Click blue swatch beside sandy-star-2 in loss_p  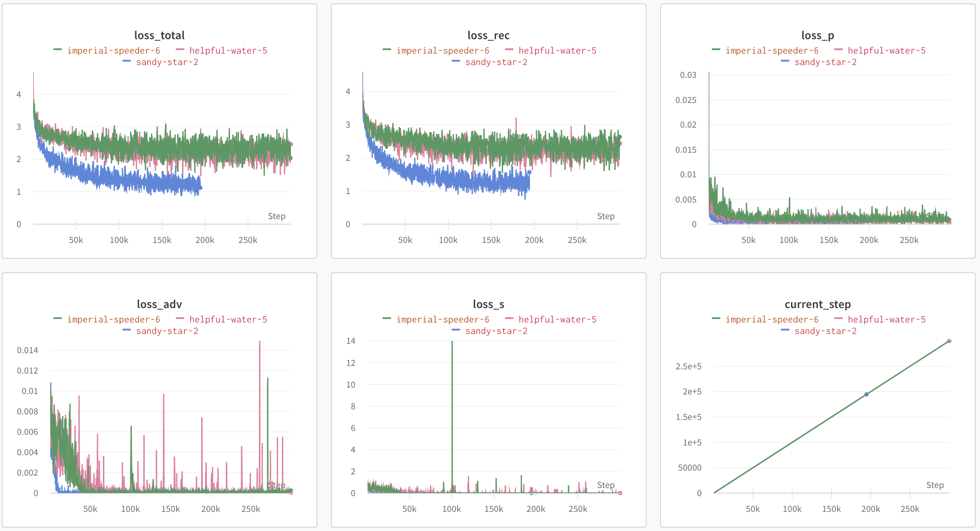pyautogui.click(x=785, y=61)
